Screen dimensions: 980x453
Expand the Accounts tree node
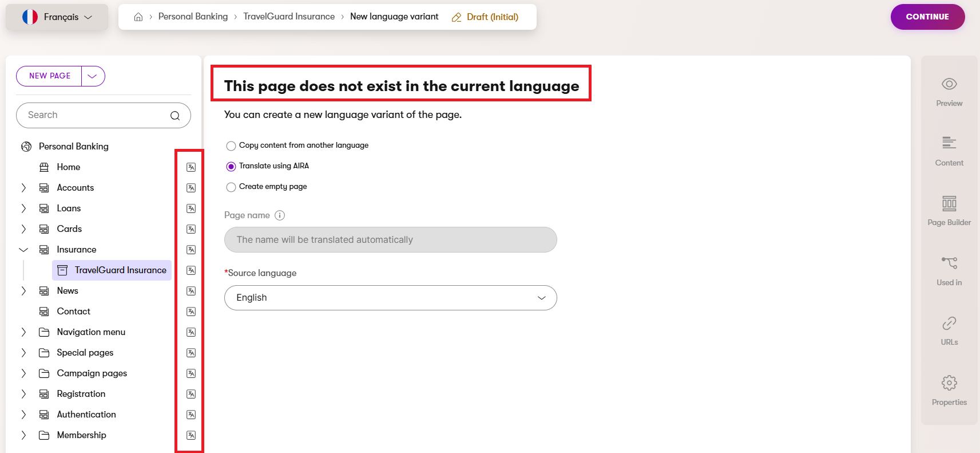click(23, 188)
